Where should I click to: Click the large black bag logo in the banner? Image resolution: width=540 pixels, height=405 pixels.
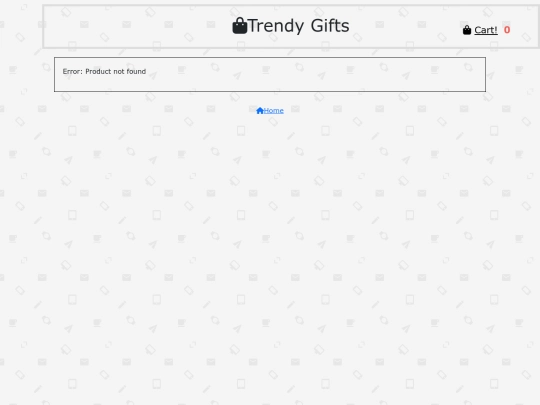240,26
